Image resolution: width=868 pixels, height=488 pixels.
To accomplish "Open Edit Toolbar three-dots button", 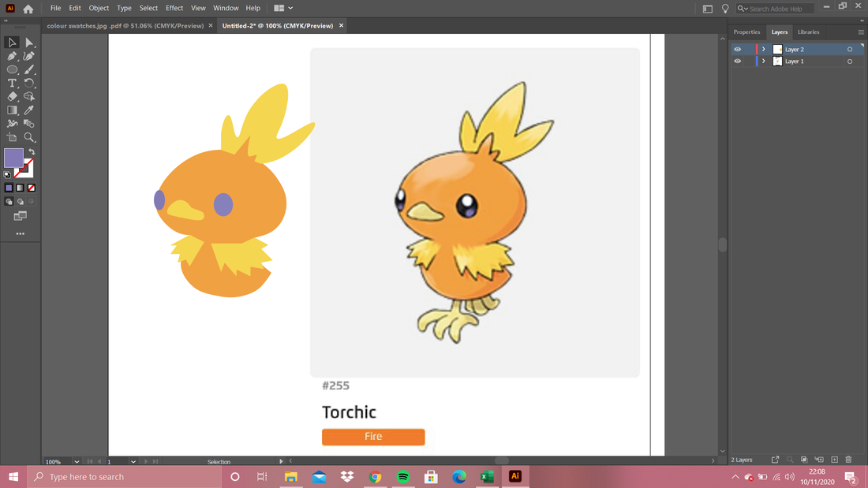I will coord(21,234).
